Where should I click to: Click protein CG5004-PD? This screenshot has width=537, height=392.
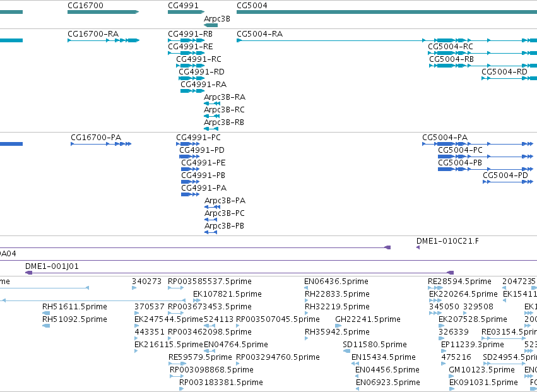[505, 175]
